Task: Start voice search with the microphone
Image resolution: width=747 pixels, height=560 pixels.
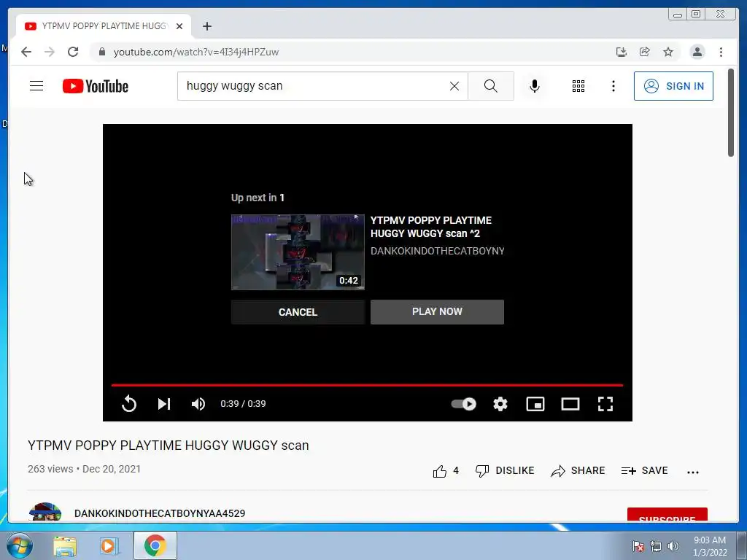Action: pos(535,86)
